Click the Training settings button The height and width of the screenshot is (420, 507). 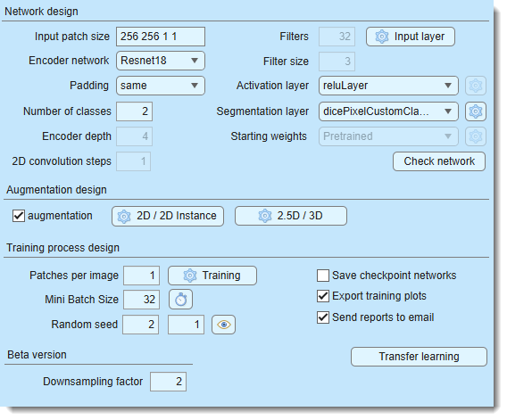coord(212,276)
